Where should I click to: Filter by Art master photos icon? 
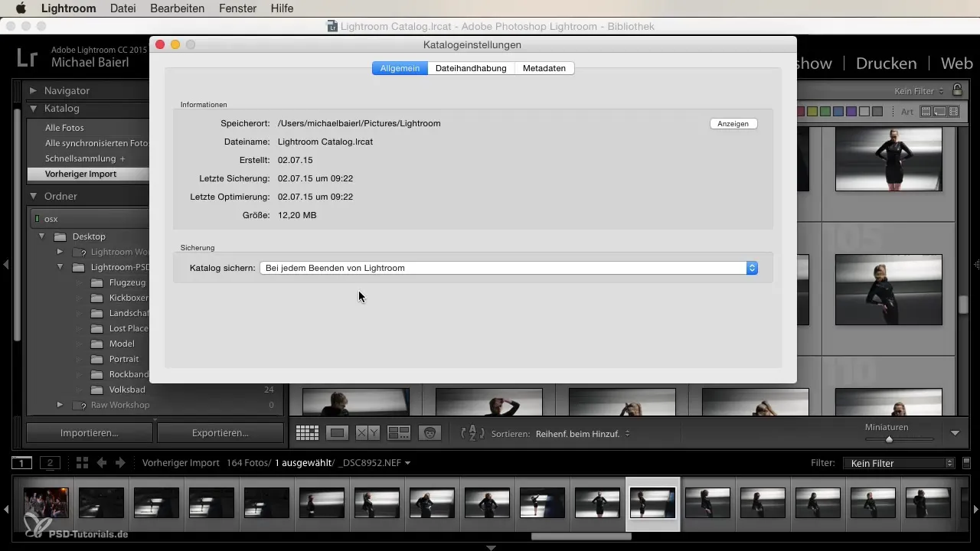[x=926, y=112]
